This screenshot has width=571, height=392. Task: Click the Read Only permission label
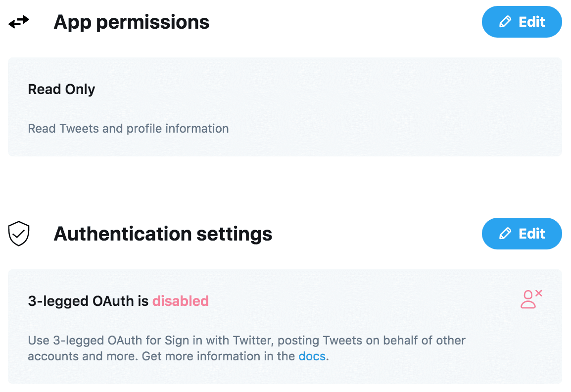[x=61, y=89]
